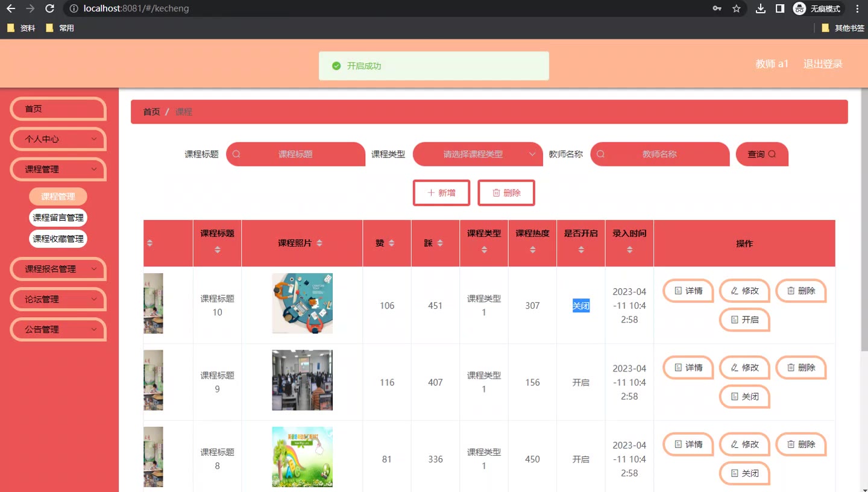868x492 pixels.
Task: Click 关闭 button for 课程标题9
Action: [744, 397]
